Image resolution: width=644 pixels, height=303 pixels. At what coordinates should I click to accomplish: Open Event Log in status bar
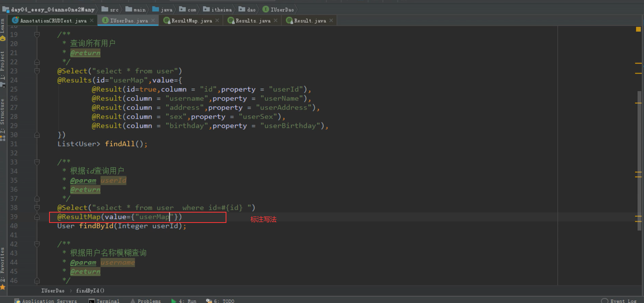623,301
